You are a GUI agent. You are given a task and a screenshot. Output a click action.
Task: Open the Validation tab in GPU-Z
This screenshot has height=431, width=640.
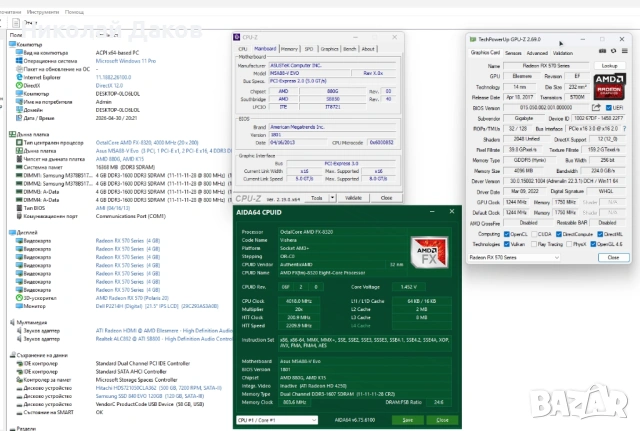tap(563, 53)
